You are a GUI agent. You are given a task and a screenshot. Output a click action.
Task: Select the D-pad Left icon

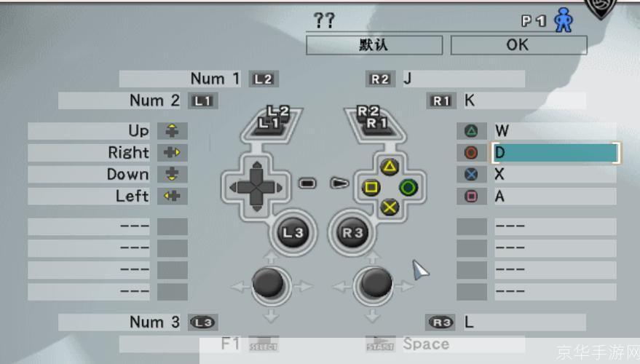coord(173,196)
